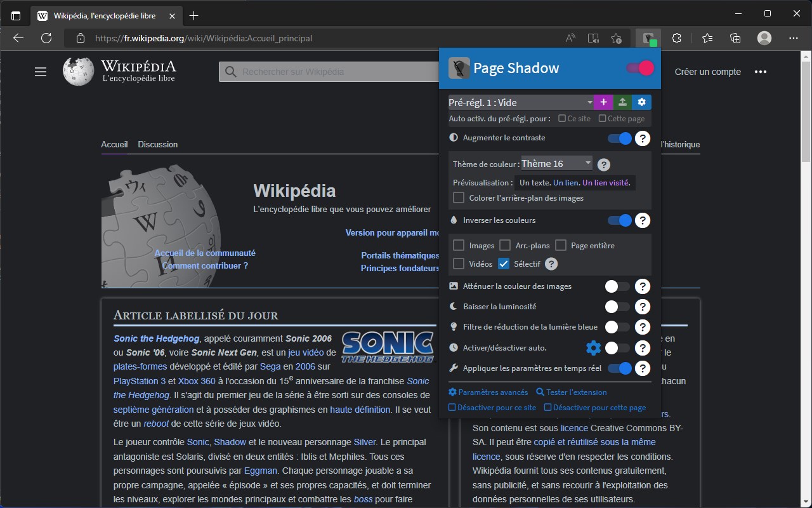This screenshot has height=508, width=812.
Task: Open help for Inverser les couleurs
Action: click(643, 221)
